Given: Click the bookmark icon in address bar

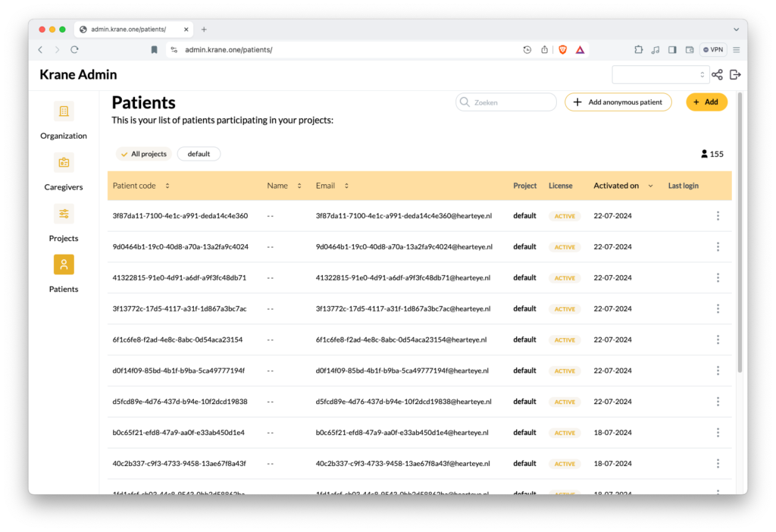Looking at the screenshot, I should pyautogui.click(x=154, y=49).
